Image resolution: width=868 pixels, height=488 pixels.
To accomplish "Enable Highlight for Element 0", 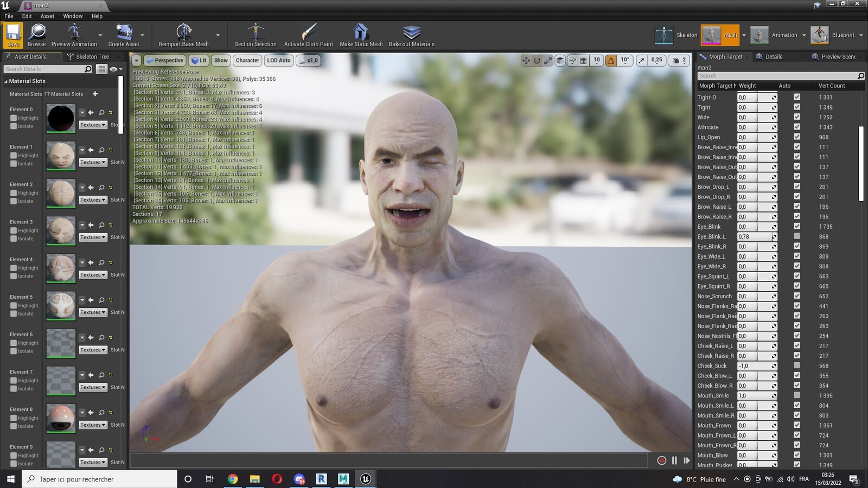I will click(14, 118).
